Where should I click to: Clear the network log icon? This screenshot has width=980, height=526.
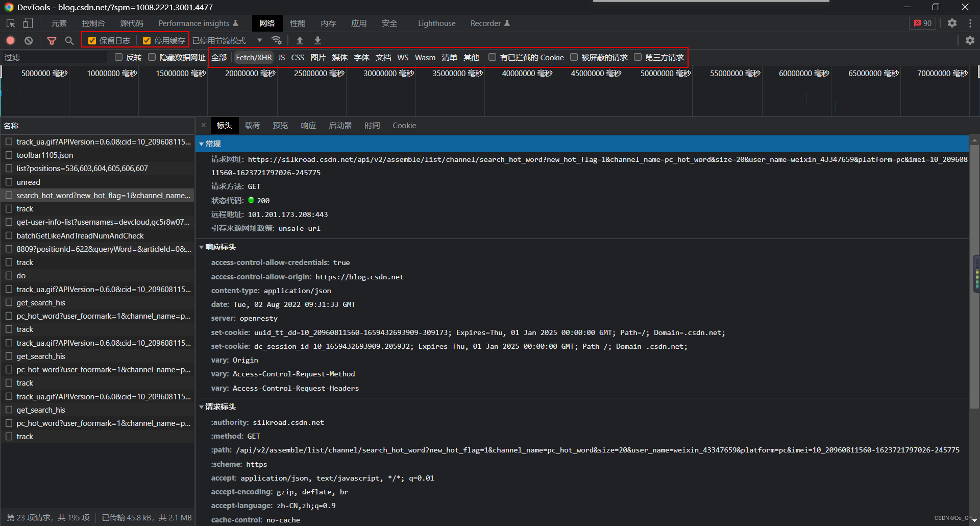click(29, 40)
